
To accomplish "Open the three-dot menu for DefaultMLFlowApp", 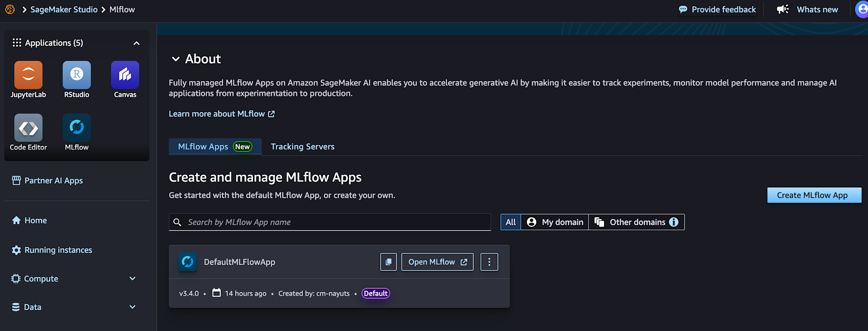I will [x=489, y=262].
